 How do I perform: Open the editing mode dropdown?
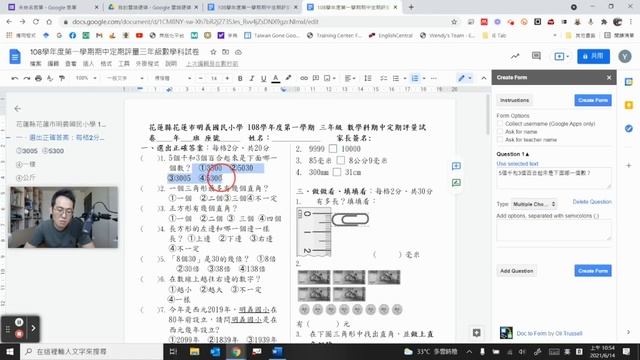(464, 78)
